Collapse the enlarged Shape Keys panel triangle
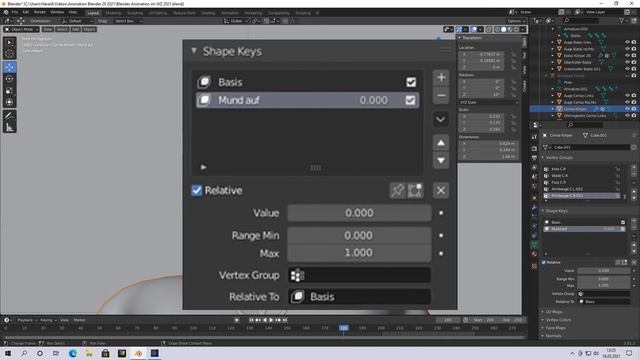Image resolution: width=640 pixels, height=360 pixels. (x=194, y=51)
